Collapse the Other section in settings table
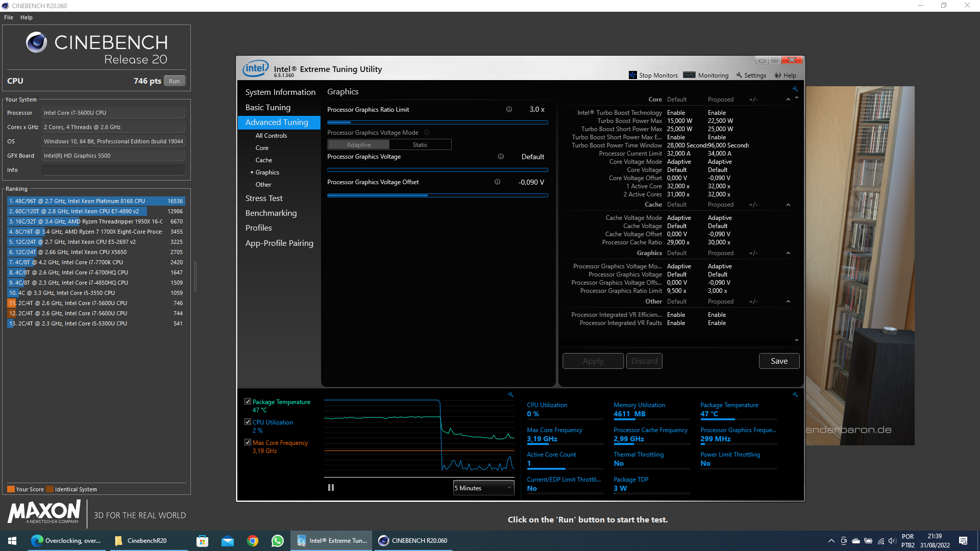This screenshot has height=551, width=980. pos(788,302)
